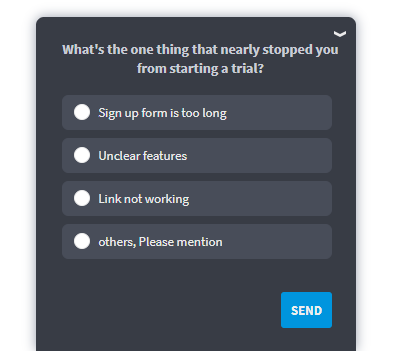
Task: Click the empty right side of 'others' option row
Action: tap(278, 241)
